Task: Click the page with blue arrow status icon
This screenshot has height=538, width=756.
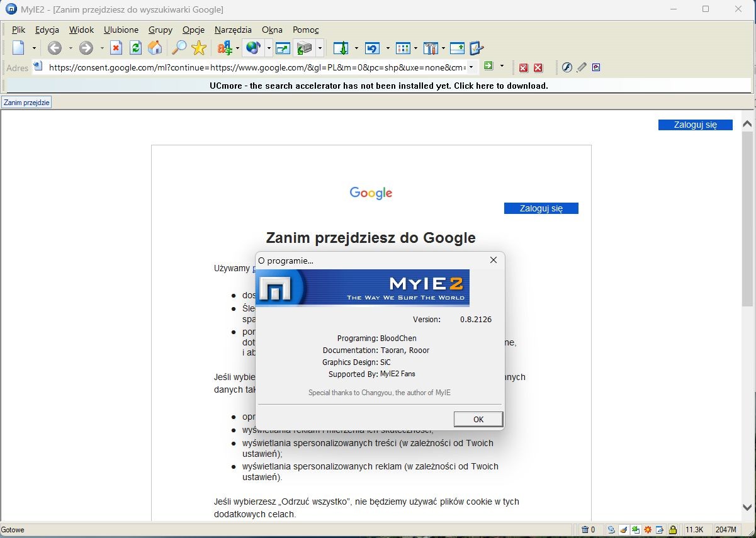Action: tap(660, 530)
